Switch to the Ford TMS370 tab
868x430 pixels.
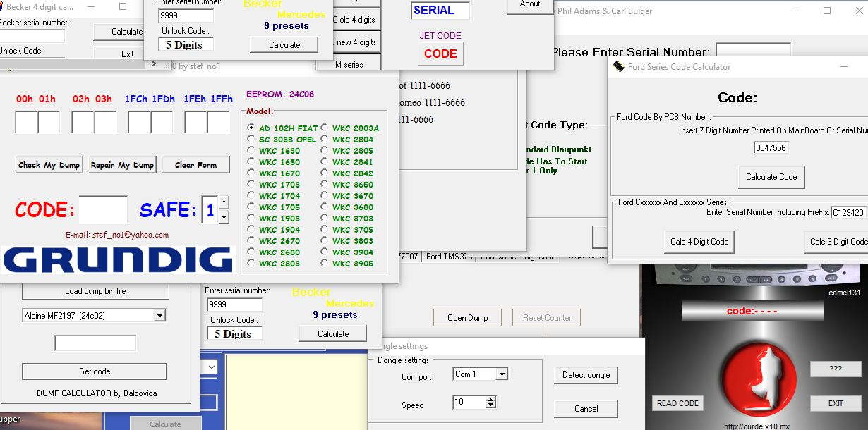tap(449, 257)
